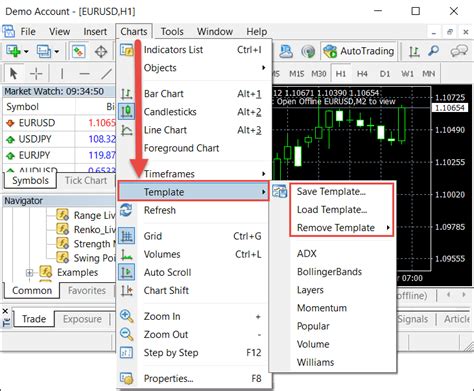Select the M15 timeframe button
474x391 pixels.
[296, 73]
